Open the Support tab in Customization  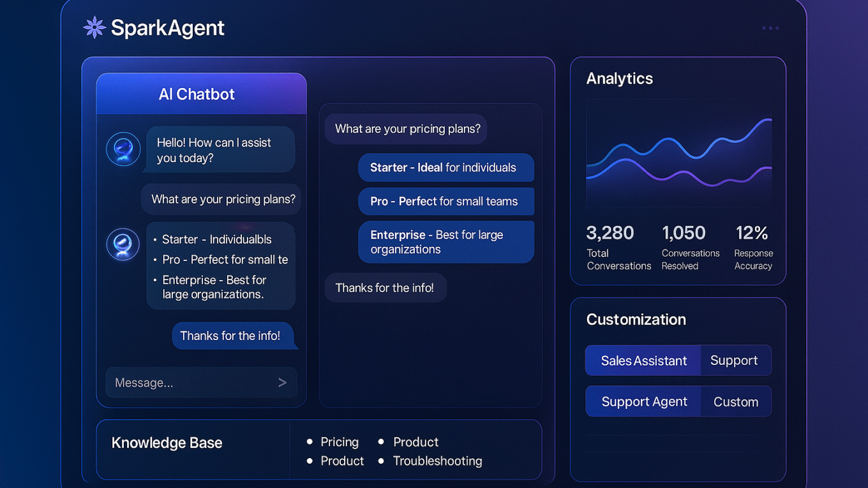735,360
